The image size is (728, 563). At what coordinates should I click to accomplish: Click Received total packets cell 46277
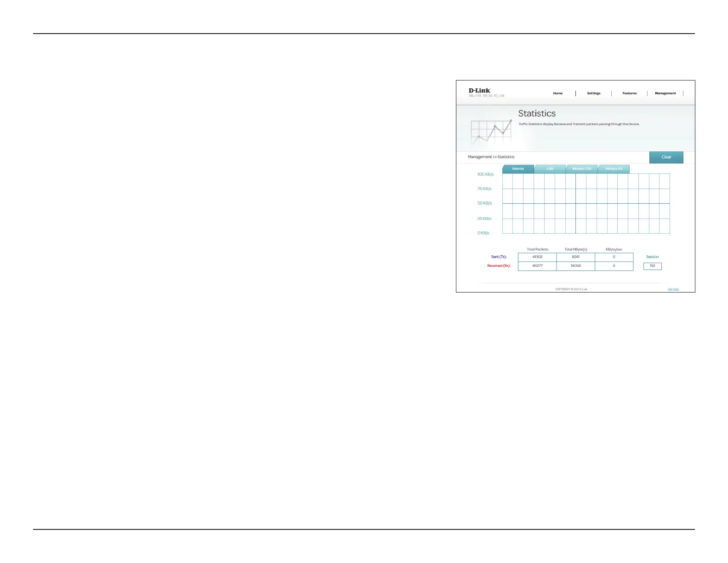click(537, 266)
